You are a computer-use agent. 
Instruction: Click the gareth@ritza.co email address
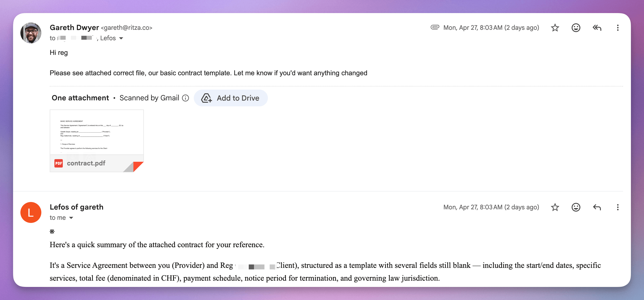127,28
